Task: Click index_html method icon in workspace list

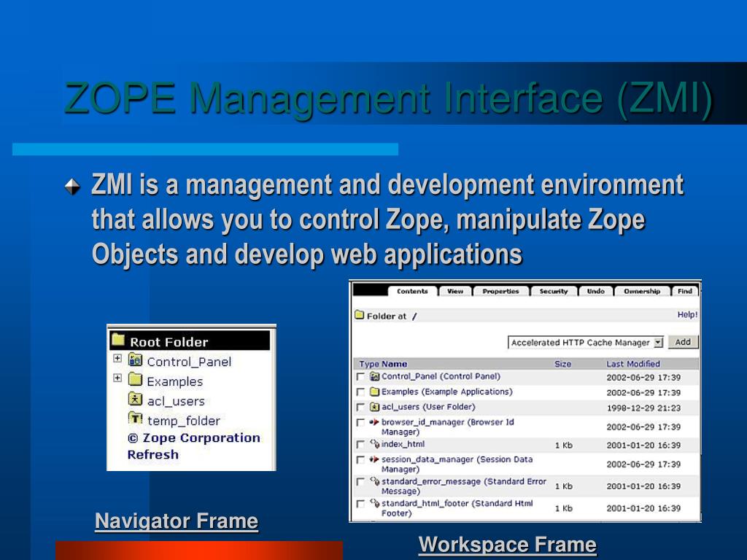Action: coord(374,444)
